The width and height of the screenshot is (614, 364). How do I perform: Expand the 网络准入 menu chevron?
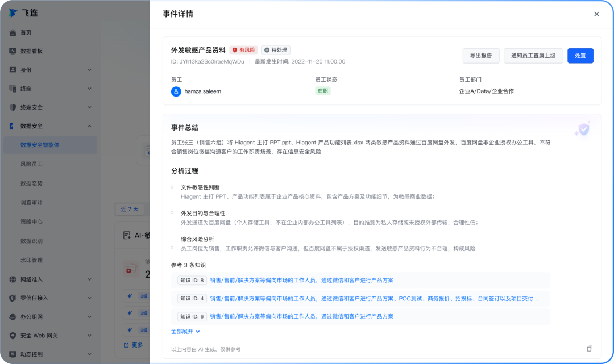point(90,279)
